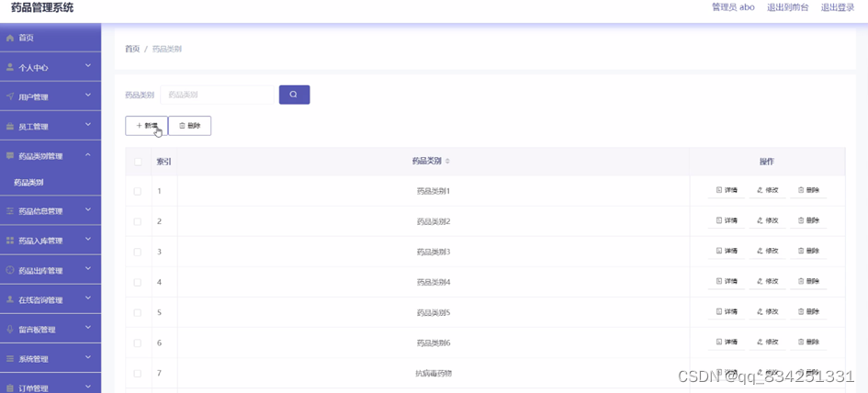
Task: Expand the 员工管理 chevron
Action: pos(88,125)
